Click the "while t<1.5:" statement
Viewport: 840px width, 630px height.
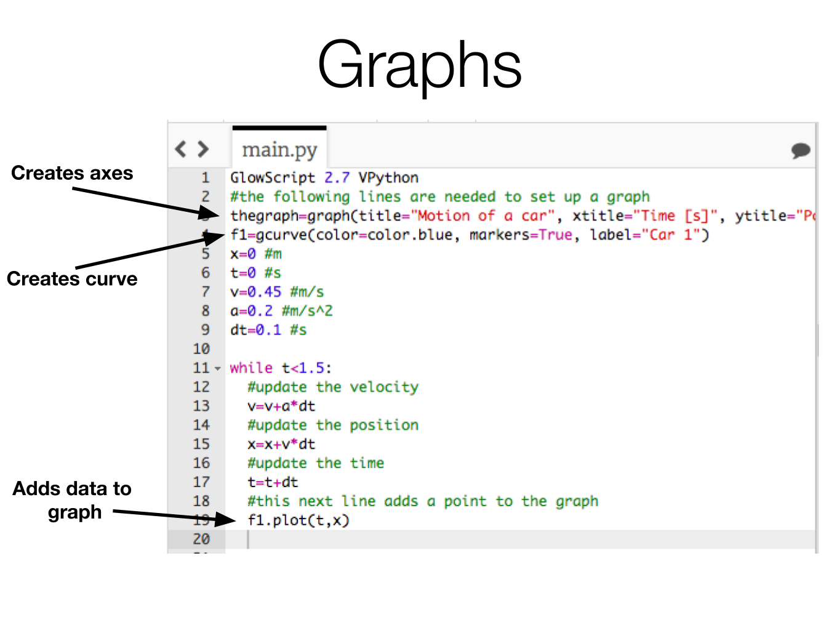[x=280, y=368]
